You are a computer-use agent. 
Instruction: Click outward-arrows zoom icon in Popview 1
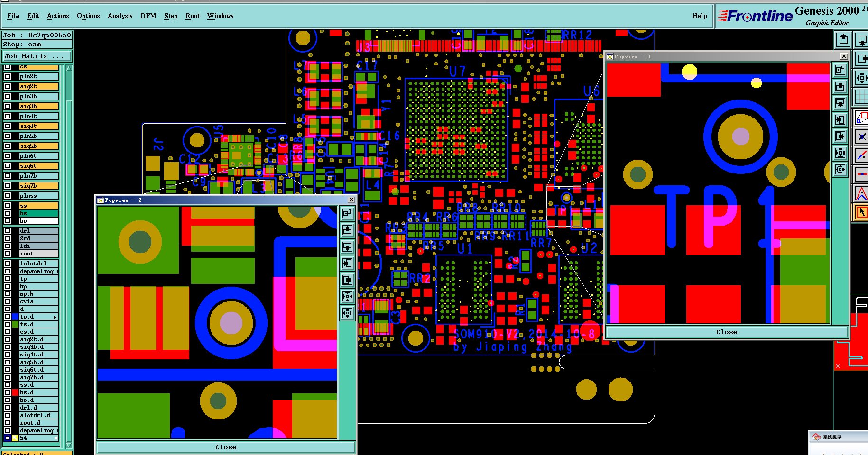[840, 169]
